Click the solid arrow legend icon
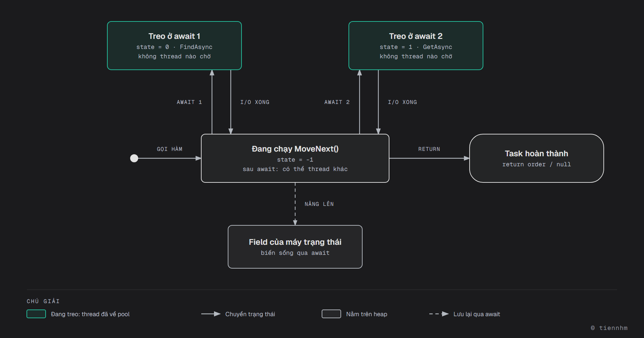 [211, 314]
